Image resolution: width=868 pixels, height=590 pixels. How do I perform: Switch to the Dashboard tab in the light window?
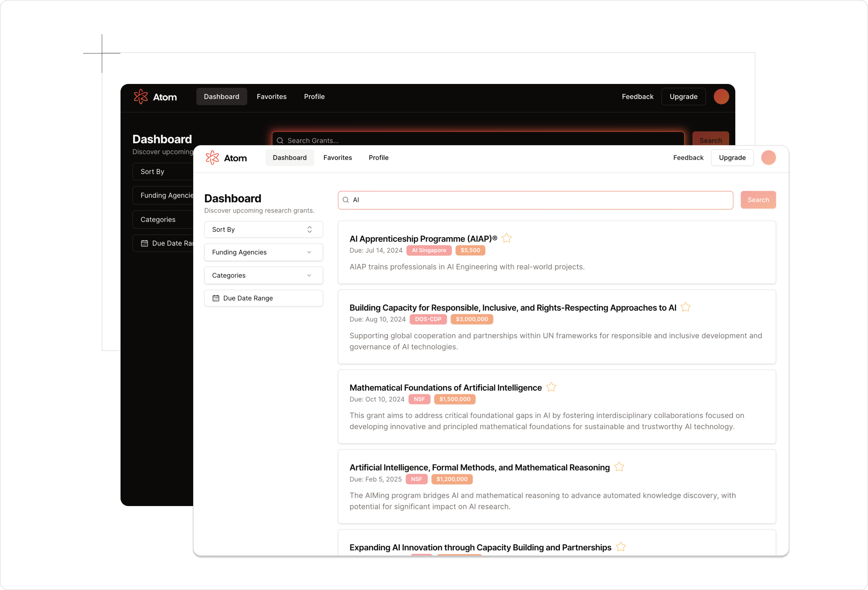[x=290, y=158]
